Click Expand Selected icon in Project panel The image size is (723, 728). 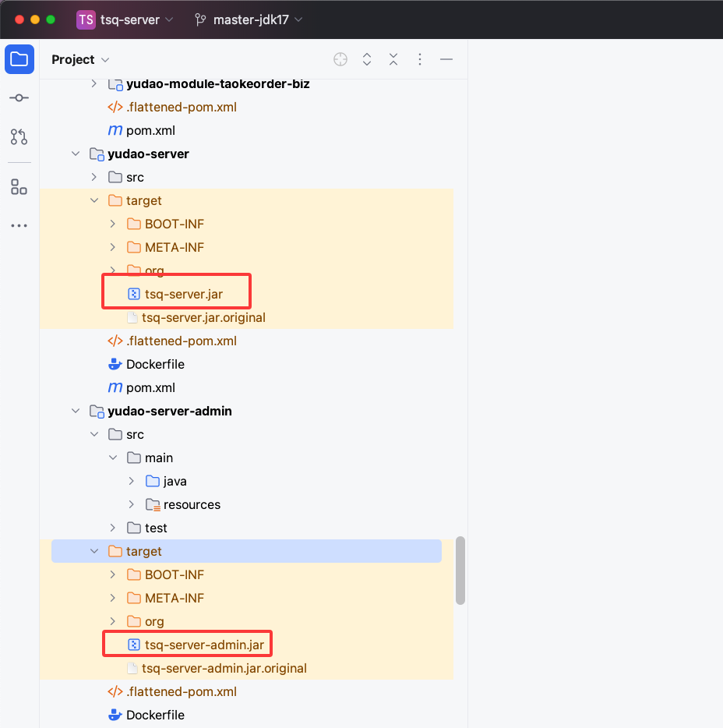(367, 59)
